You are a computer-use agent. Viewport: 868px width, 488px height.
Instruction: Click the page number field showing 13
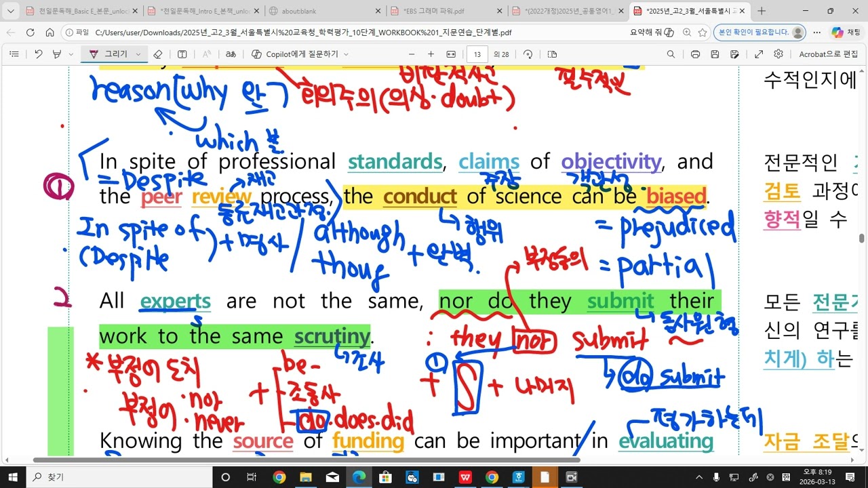tap(477, 54)
